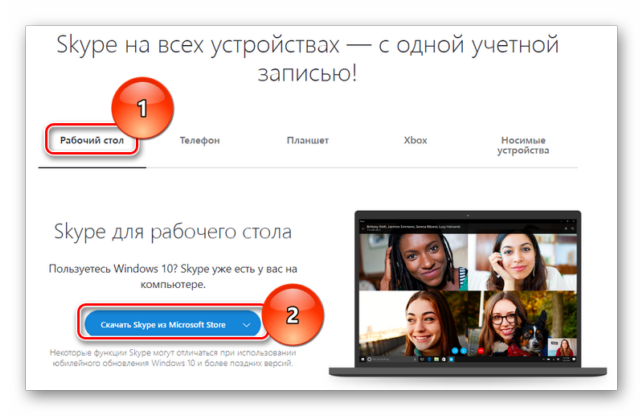Viewport: 643px width, 416px height.
Task: Switch to the "Телефон" tab
Action: click(x=200, y=141)
